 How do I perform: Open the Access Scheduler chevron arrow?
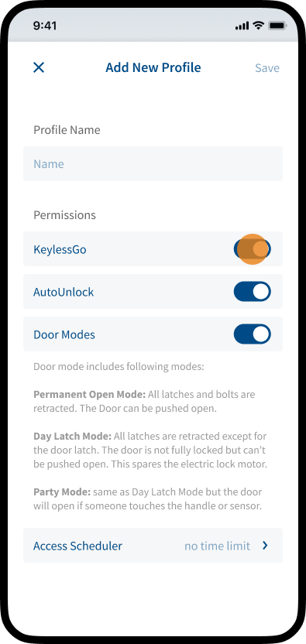(x=265, y=546)
